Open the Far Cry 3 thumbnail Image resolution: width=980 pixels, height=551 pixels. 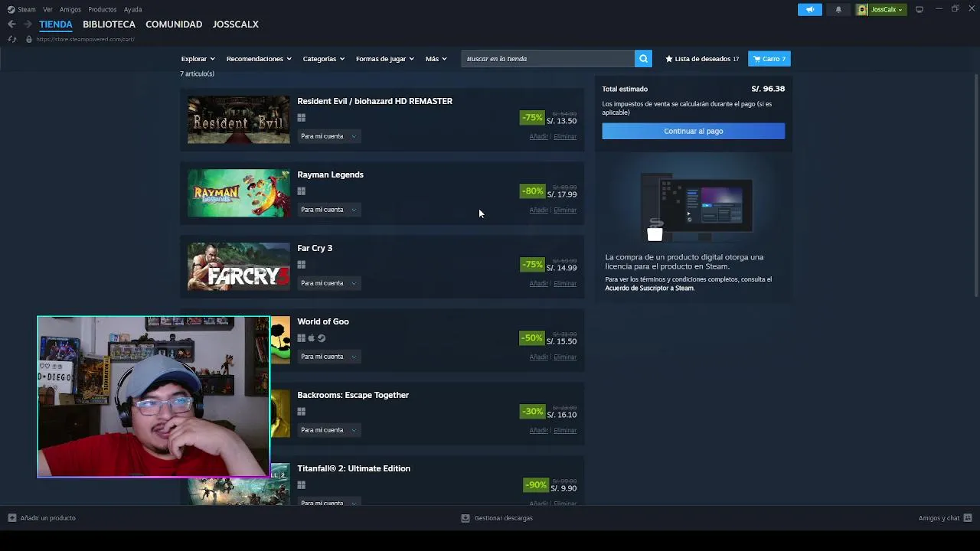(x=239, y=266)
